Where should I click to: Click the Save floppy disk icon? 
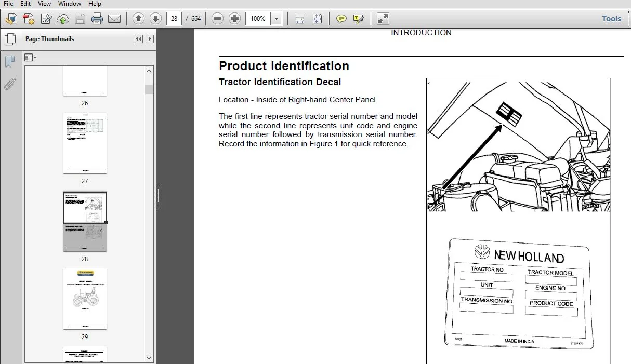[80, 19]
